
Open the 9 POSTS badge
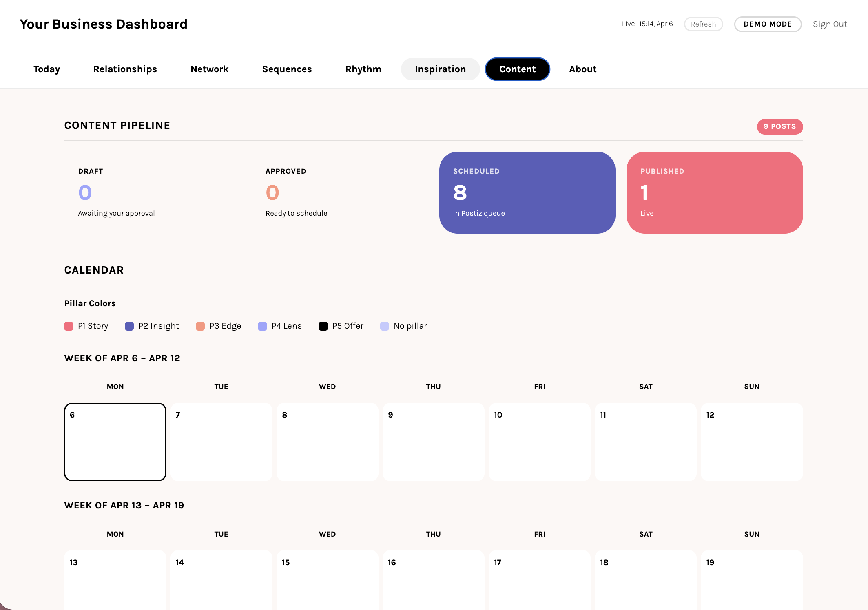(779, 127)
